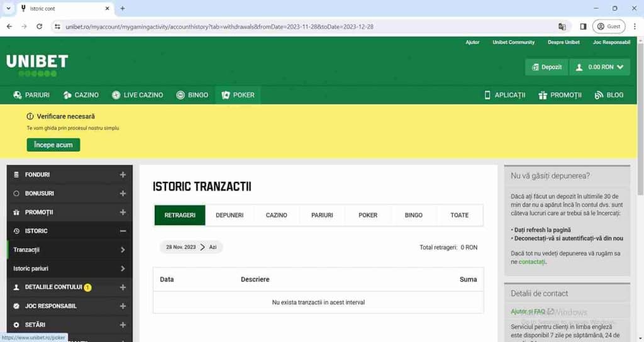Click the Începe acum button
This screenshot has height=342, width=644.
[53, 145]
